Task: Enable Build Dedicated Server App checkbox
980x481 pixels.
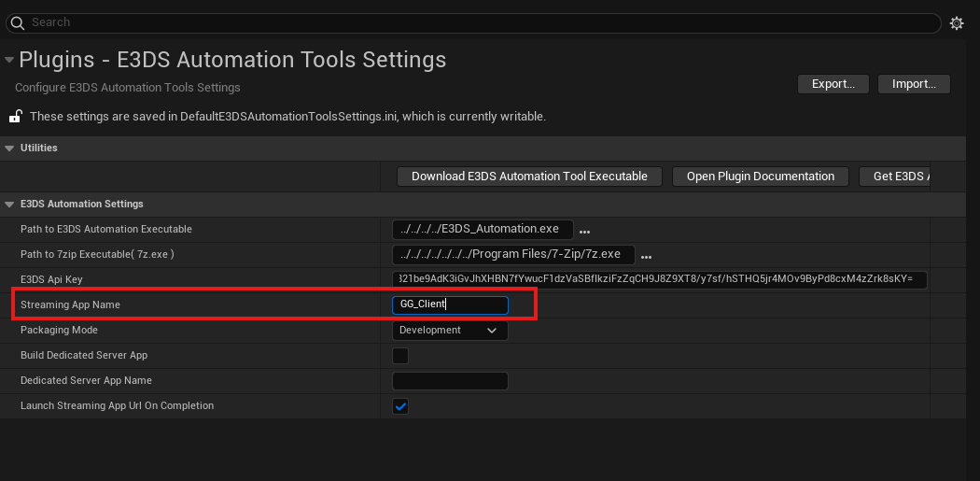Action: (x=400, y=356)
